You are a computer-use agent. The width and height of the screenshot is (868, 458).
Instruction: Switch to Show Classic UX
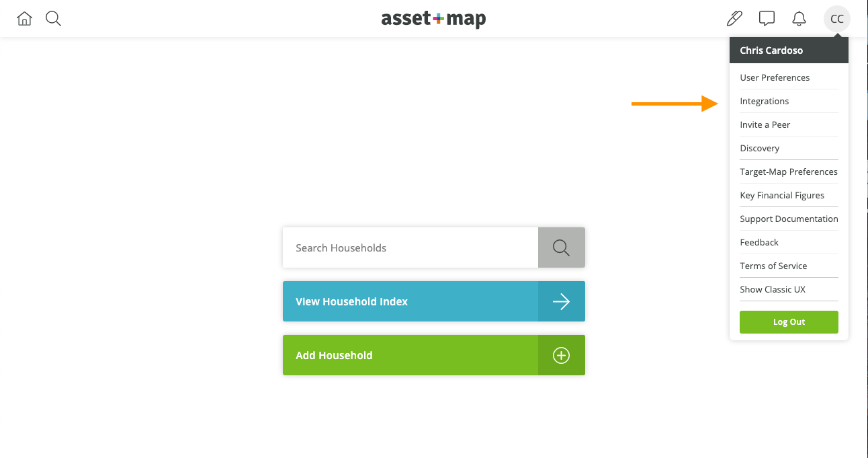coord(773,289)
